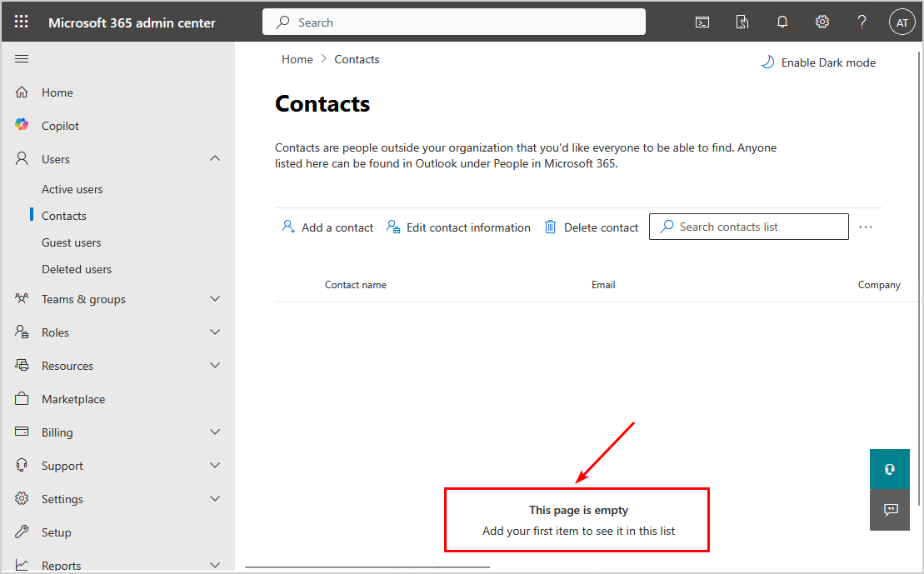
Task: Enable Dark mode
Action: click(818, 62)
